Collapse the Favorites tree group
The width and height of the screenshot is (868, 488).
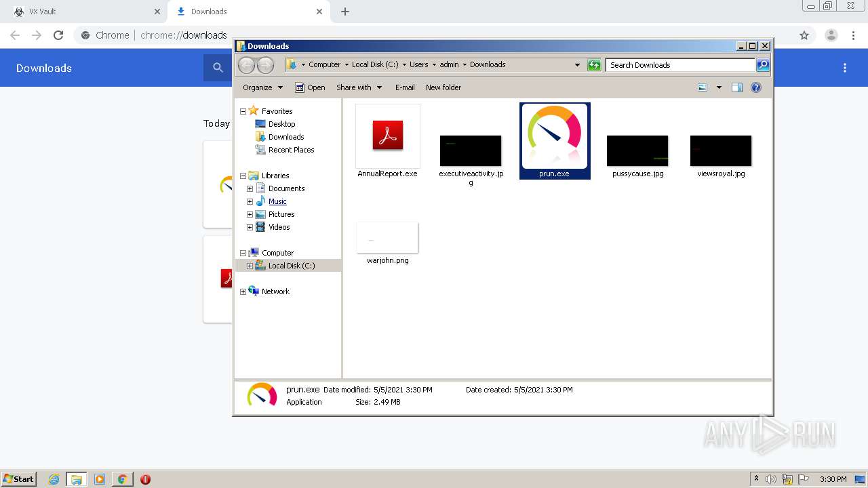(x=243, y=111)
